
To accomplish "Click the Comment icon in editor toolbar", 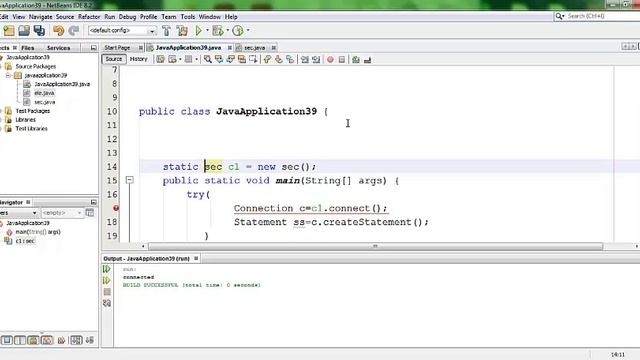I will pyautogui.click(x=356, y=60).
